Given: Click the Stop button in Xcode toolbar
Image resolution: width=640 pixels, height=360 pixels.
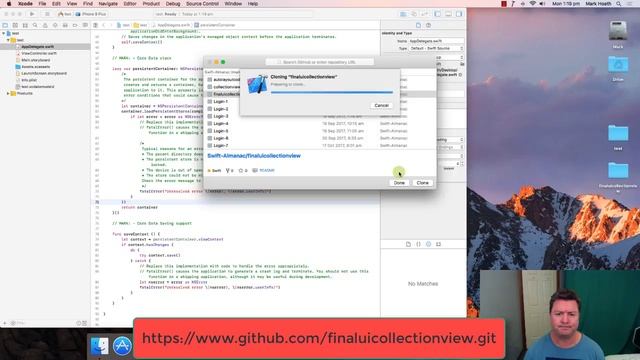Looking at the screenshot, I should coord(47,14).
